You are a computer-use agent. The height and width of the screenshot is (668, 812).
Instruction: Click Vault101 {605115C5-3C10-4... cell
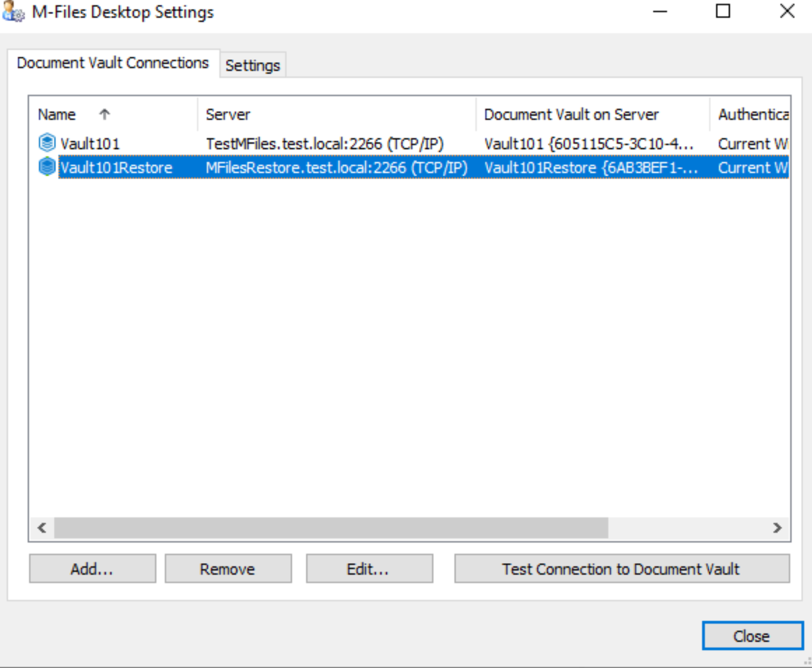[x=588, y=144]
